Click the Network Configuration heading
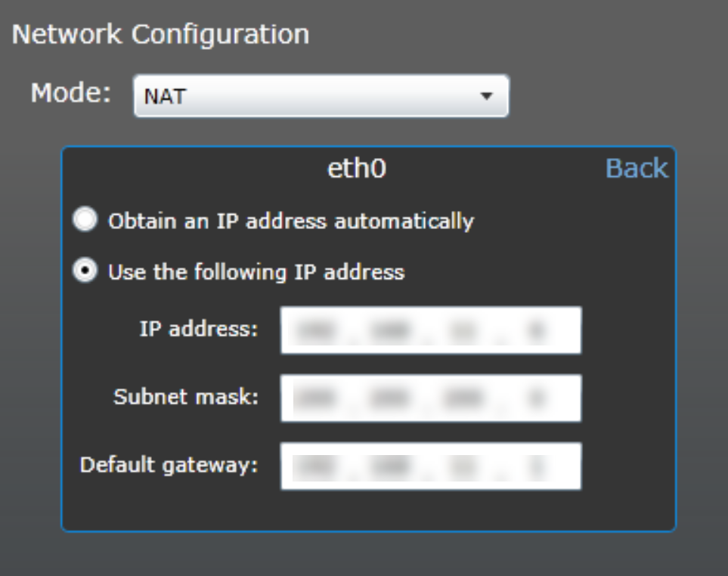The height and width of the screenshot is (576, 728). point(160,34)
